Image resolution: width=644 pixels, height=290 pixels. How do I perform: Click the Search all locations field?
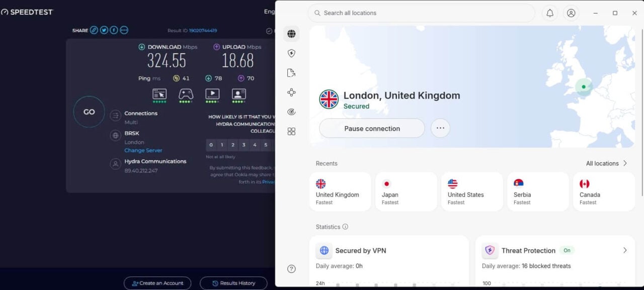tap(422, 13)
